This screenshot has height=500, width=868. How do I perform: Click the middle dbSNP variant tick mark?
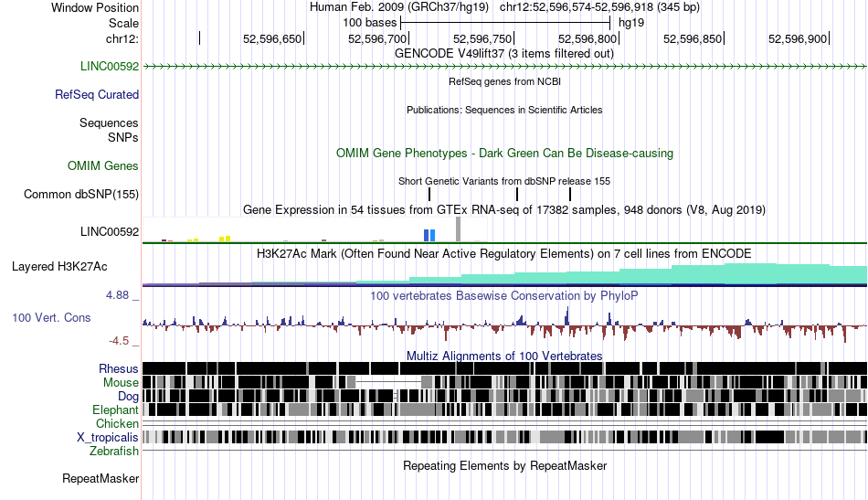[x=517, y=195]
